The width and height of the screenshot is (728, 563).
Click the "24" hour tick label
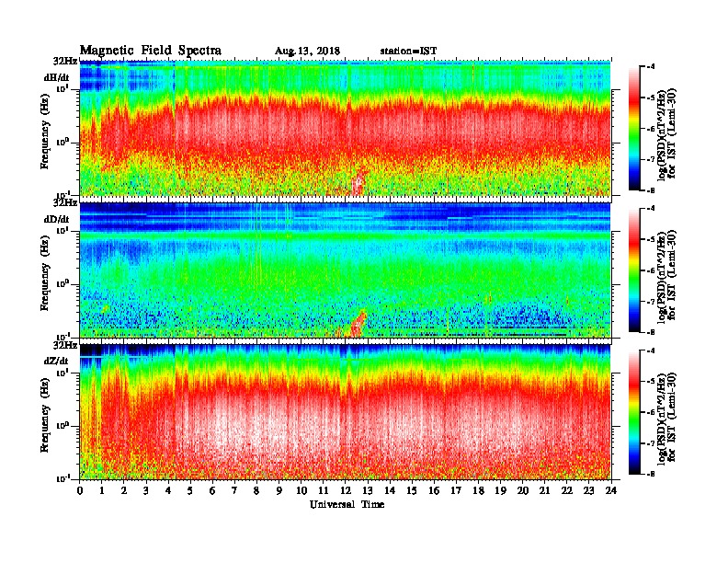[x=611, y=490]
